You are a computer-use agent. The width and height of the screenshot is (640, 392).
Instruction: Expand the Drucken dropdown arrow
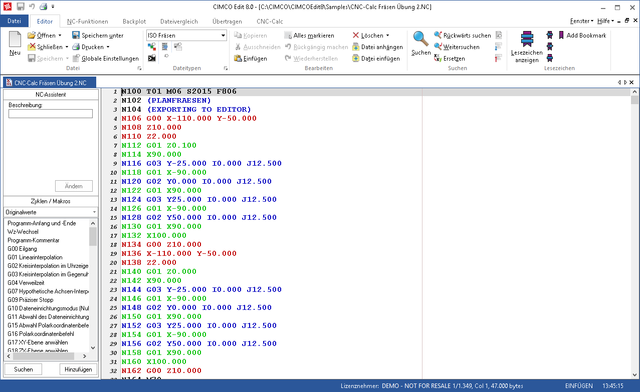click(x=108, y=47)
